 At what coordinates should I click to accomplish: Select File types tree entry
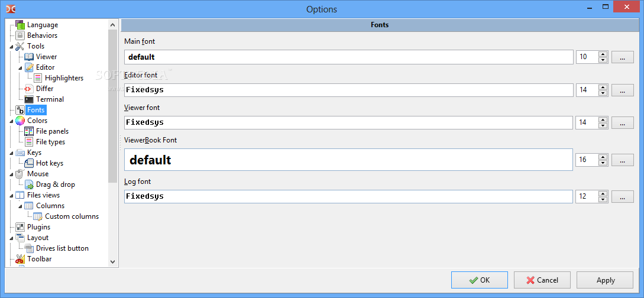[50, 142]
